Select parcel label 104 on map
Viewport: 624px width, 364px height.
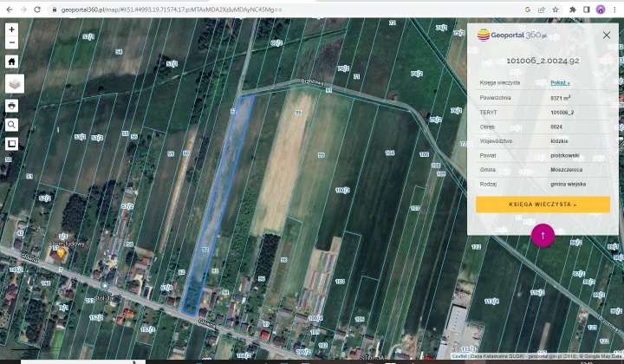coord(390,153)
